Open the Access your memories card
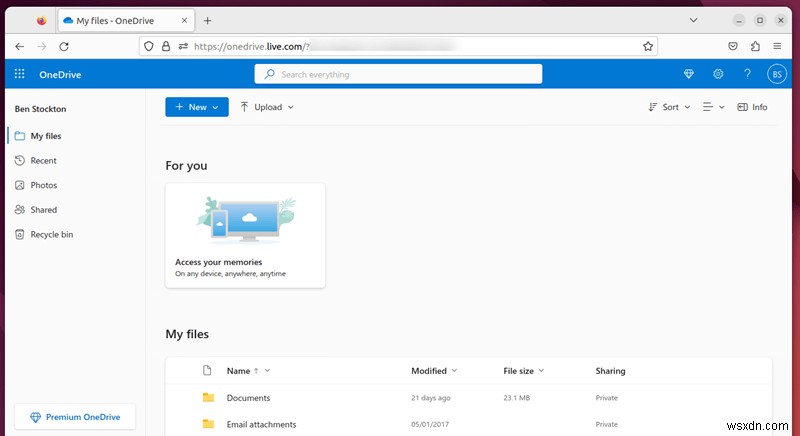 pos(245,236)
